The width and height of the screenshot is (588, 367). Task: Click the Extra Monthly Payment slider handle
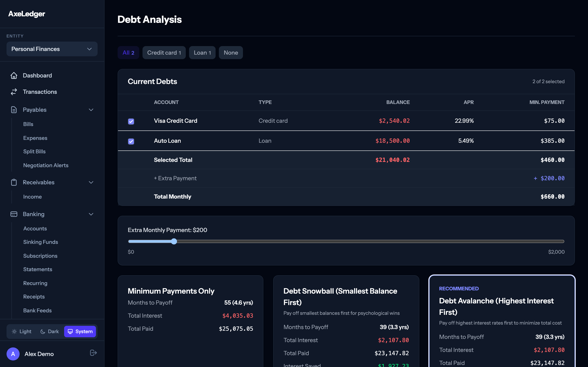click(x=174, y=241)
